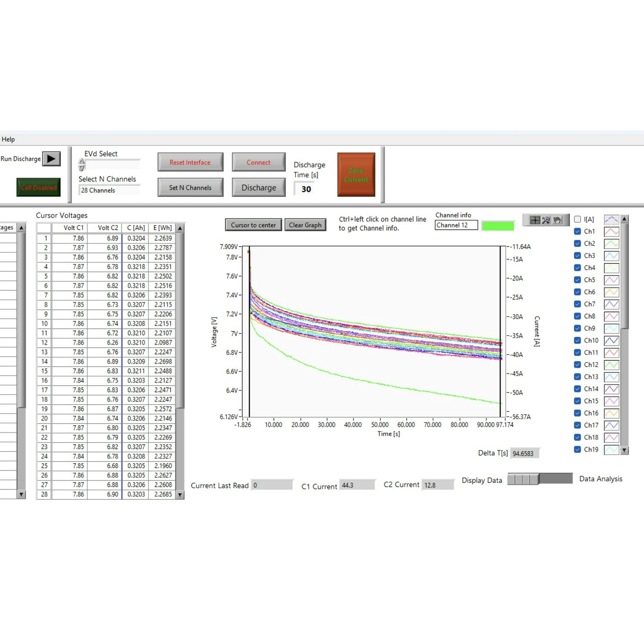Click the Reset Interface button
This screenshot has width=644, height=644.
coord(190,162)
